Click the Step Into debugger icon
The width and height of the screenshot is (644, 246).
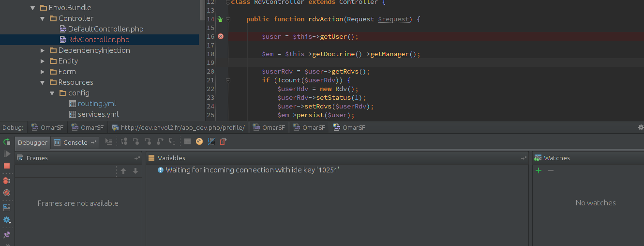136,141
